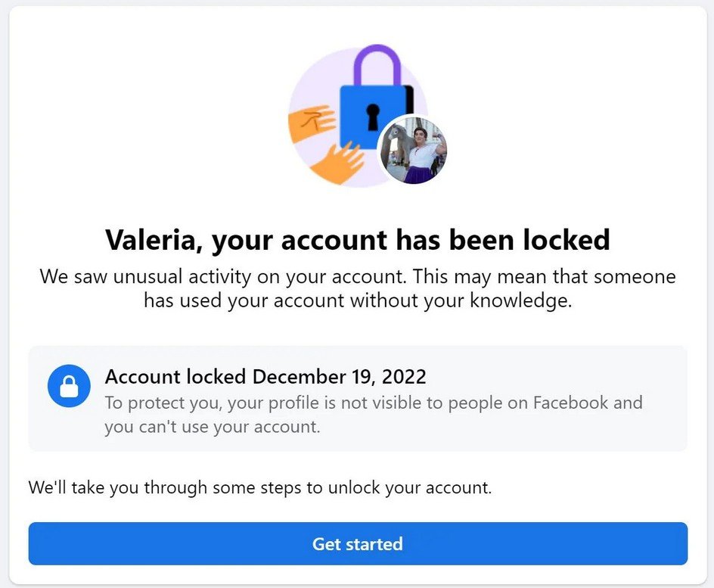Select the text on the Get started button

(357, 543)
